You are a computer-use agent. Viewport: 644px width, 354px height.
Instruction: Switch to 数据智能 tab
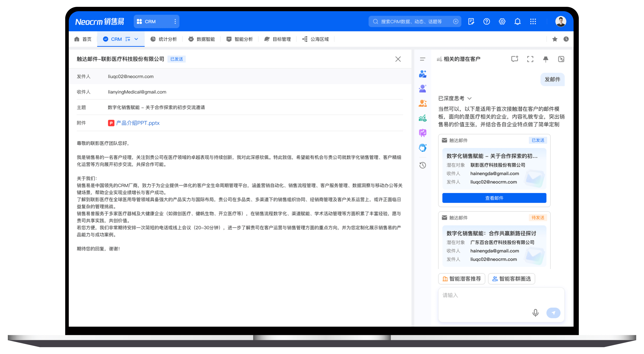[202, 39]
